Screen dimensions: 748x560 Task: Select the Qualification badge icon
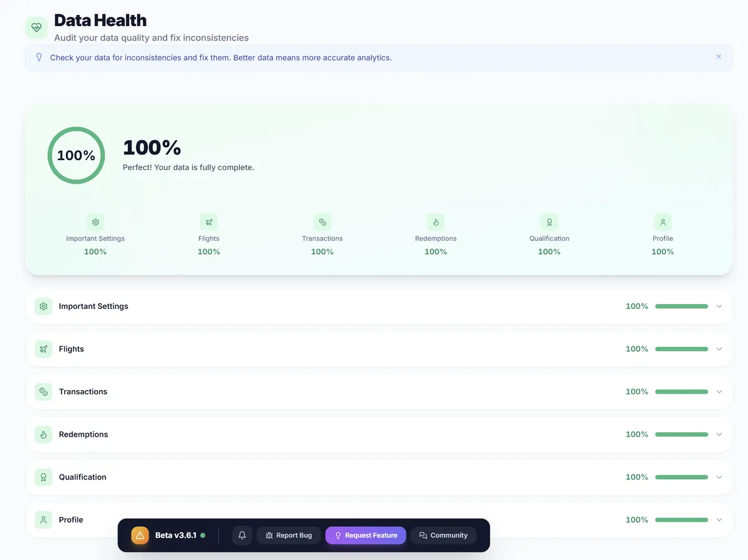click(x=549, y=222)
